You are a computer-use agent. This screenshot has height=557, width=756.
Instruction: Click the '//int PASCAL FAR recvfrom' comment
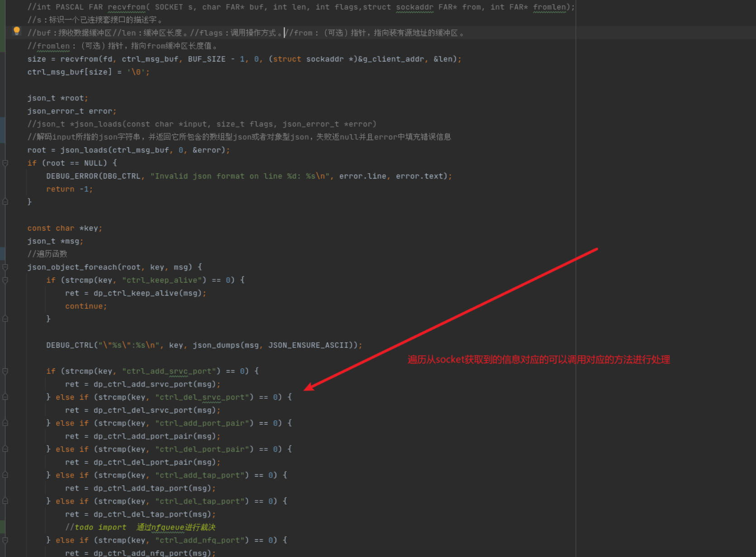tap(301, 7)
